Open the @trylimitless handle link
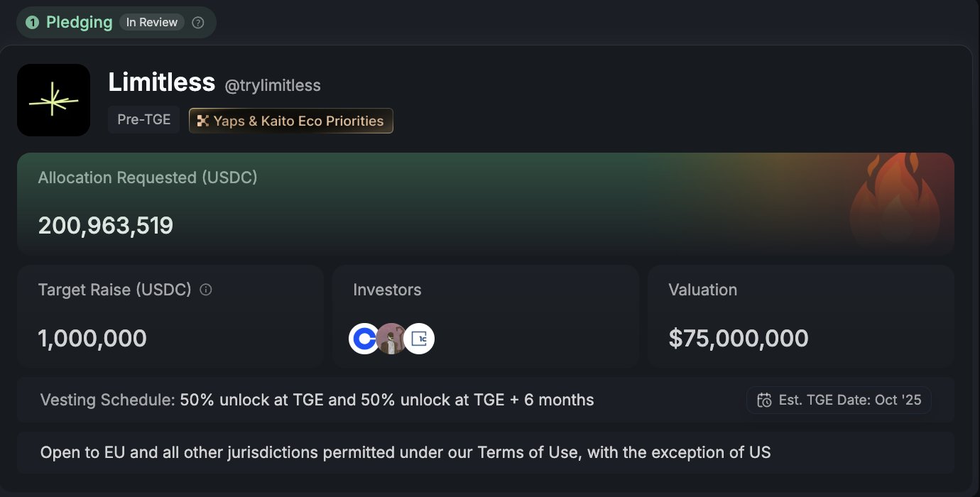 [x=273, y=86]
